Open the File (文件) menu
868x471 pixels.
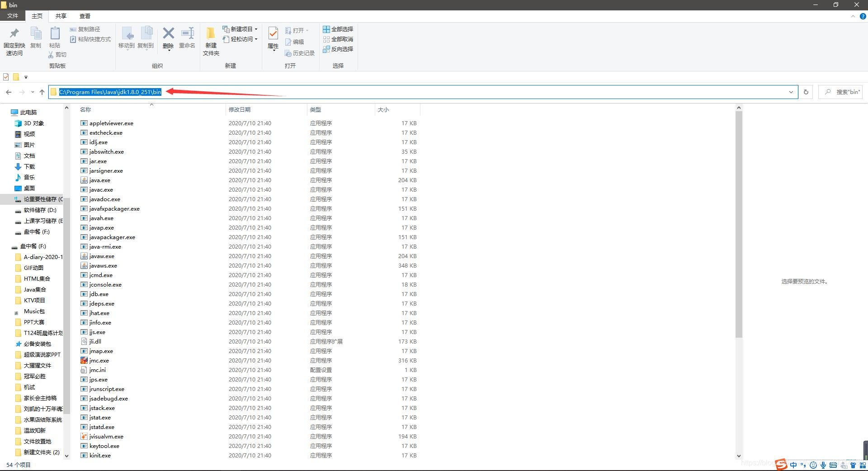13,16
